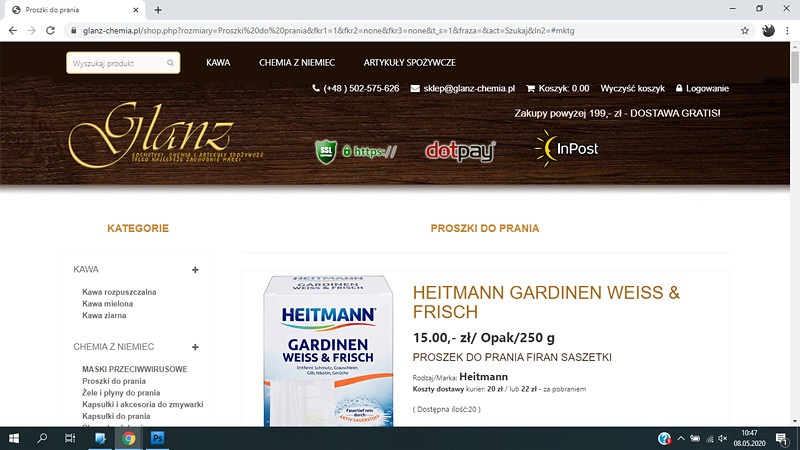Click the dotpay logo
800x450 pixels.
pyautogui.click(x=460, y=152)
